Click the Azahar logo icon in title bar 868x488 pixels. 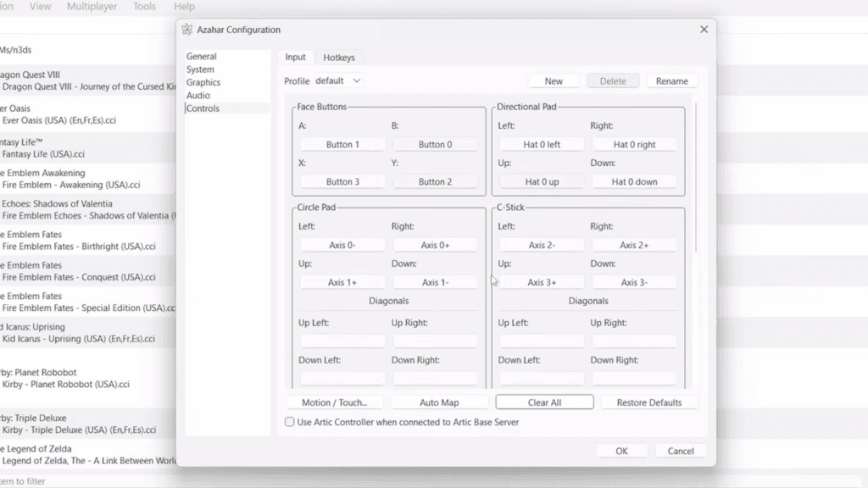click(187, 30)
